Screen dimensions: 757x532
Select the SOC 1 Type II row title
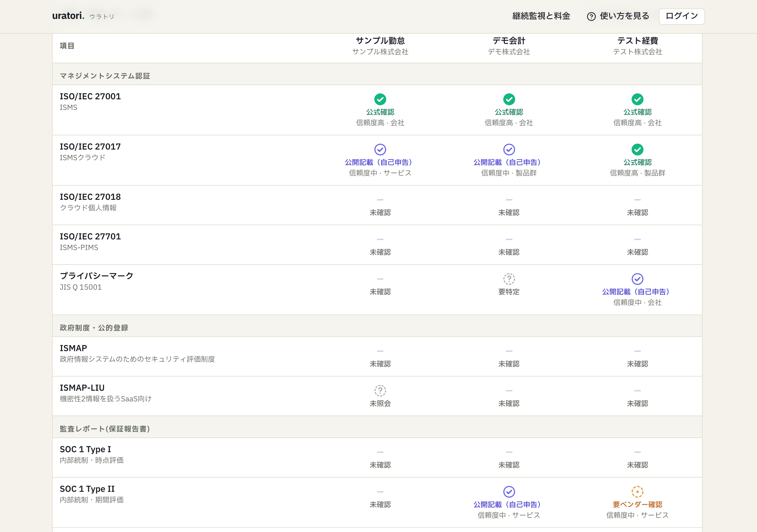tap(87, 489)
